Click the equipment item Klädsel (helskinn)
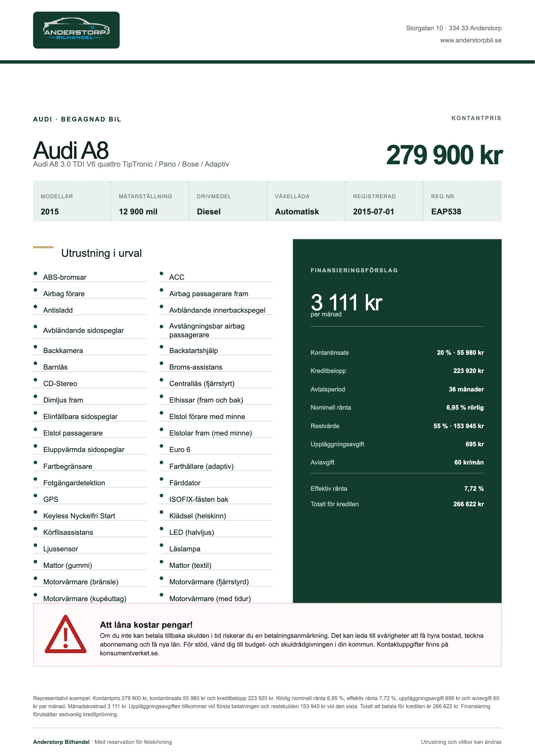Image resolution: width=535 pixels, height=756 pixels. (198, 516)
